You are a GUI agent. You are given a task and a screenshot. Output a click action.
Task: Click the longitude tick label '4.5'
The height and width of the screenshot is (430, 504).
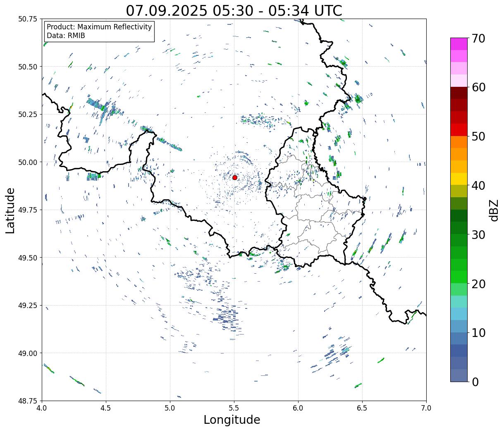106,408
